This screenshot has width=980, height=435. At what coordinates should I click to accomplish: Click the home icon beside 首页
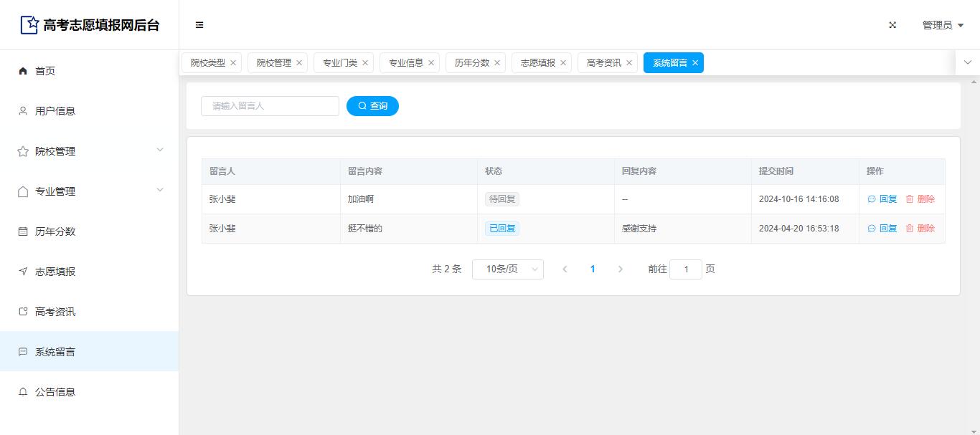point(23,71)
